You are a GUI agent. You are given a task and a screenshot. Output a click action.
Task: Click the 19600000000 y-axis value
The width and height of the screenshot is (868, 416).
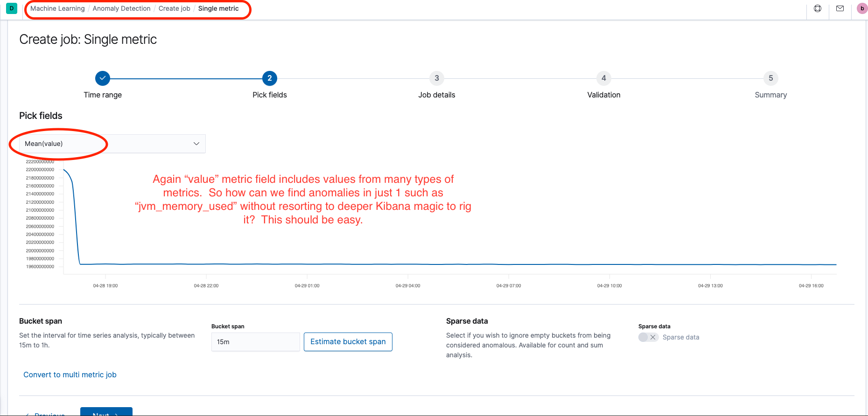click(x=40, y=267)
